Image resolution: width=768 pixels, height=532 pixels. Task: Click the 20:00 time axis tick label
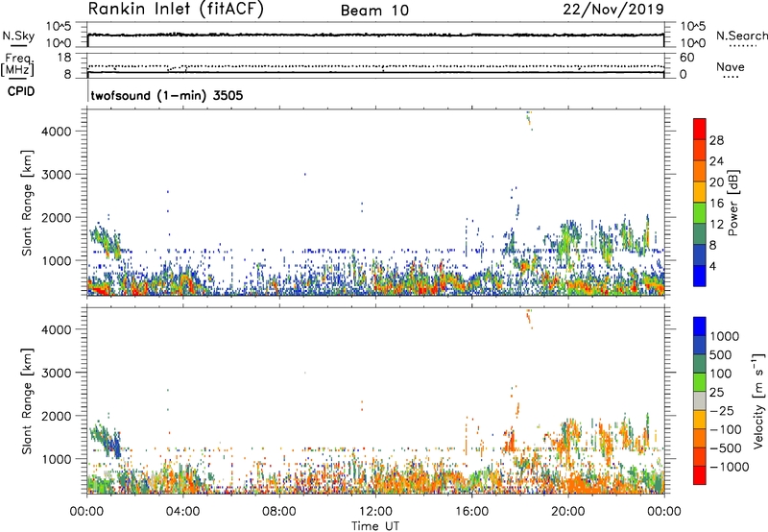click(x=568, y=512)
